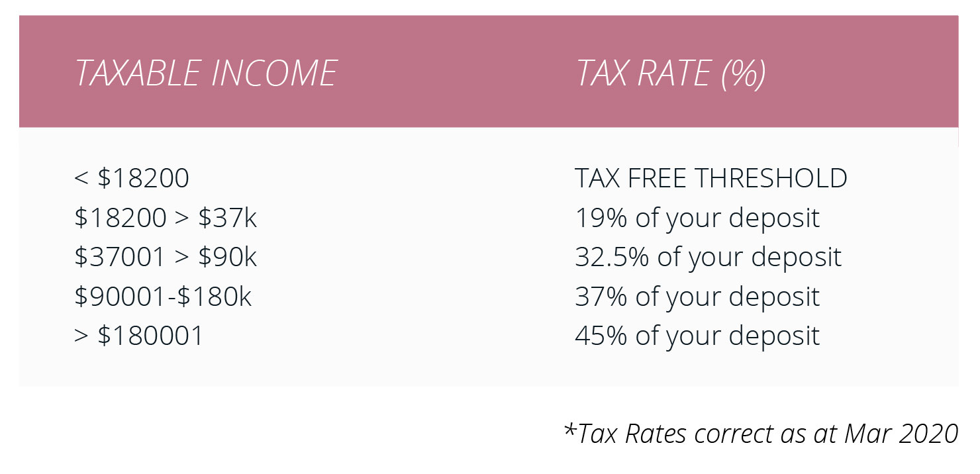Click "45% of your deposit" rate

click(697, 336)
